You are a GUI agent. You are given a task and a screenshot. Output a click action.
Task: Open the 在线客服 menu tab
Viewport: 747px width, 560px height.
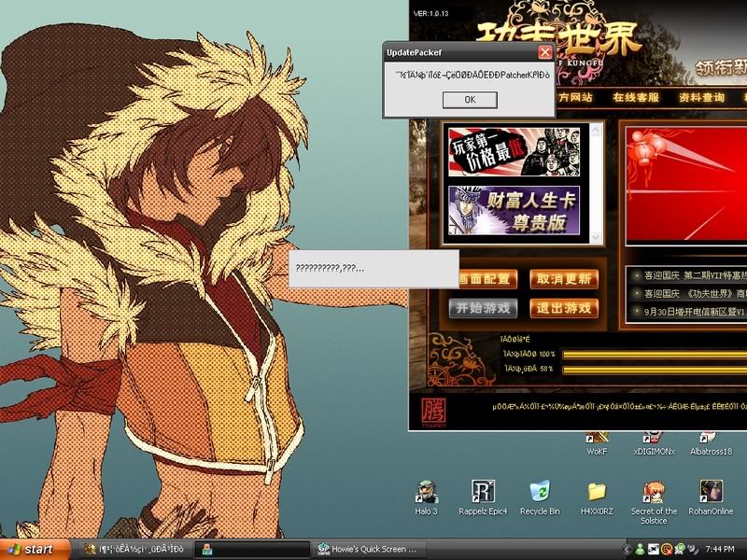(636, 97)
